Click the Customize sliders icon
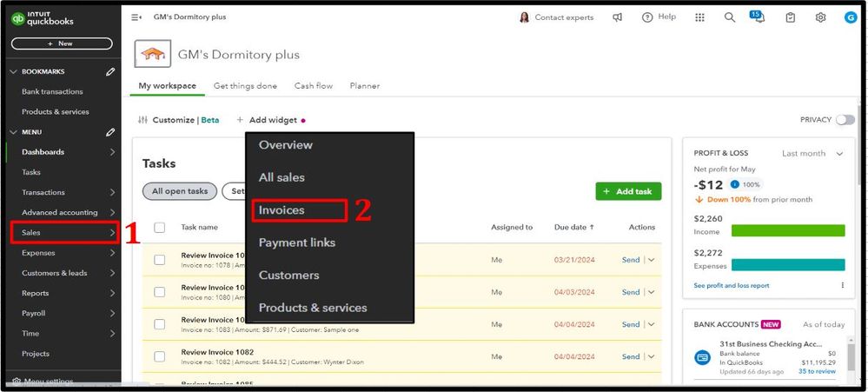The width and height of the screenshot is (868, 392). [142, 120]
